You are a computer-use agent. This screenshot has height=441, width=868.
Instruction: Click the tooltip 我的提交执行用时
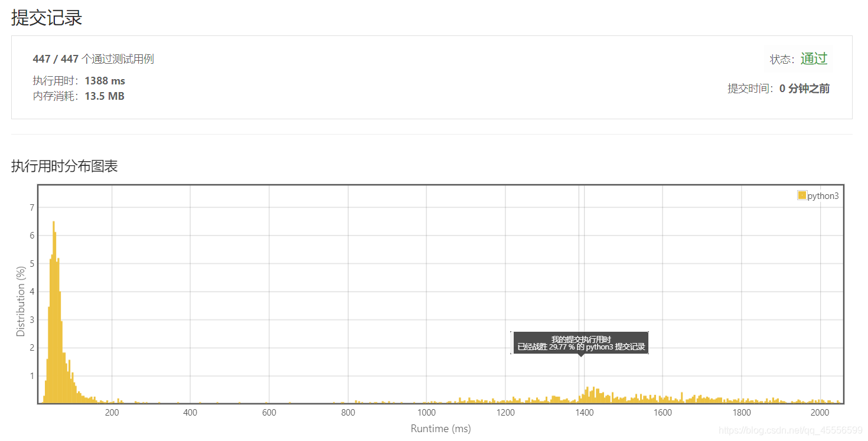click(x=581, y=343)
